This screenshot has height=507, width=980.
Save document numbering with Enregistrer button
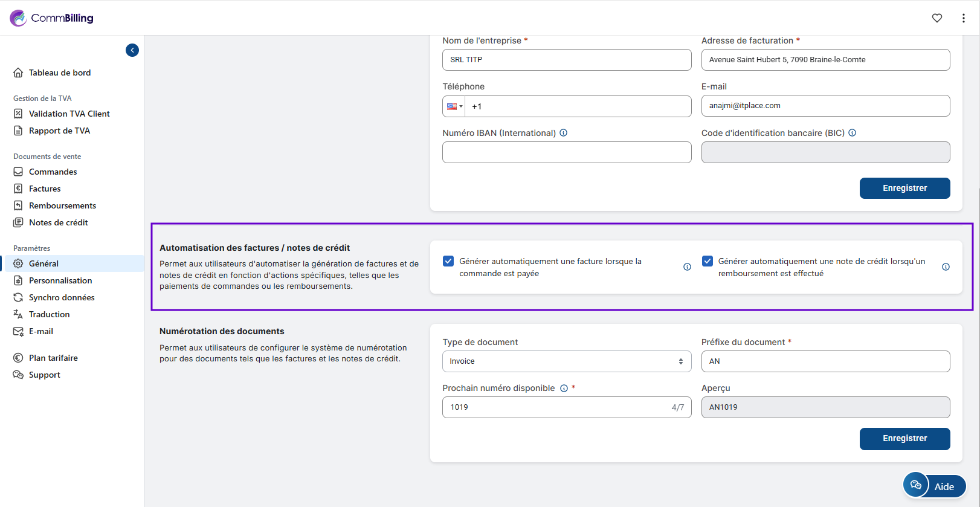click(x=904, y=439)
